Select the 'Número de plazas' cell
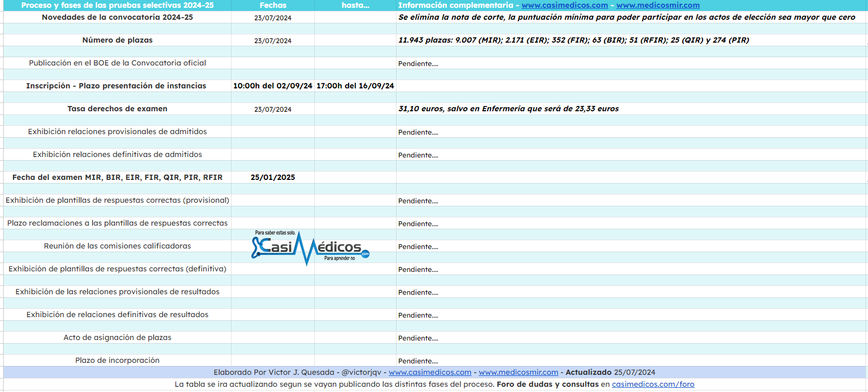 click(118, 40)
